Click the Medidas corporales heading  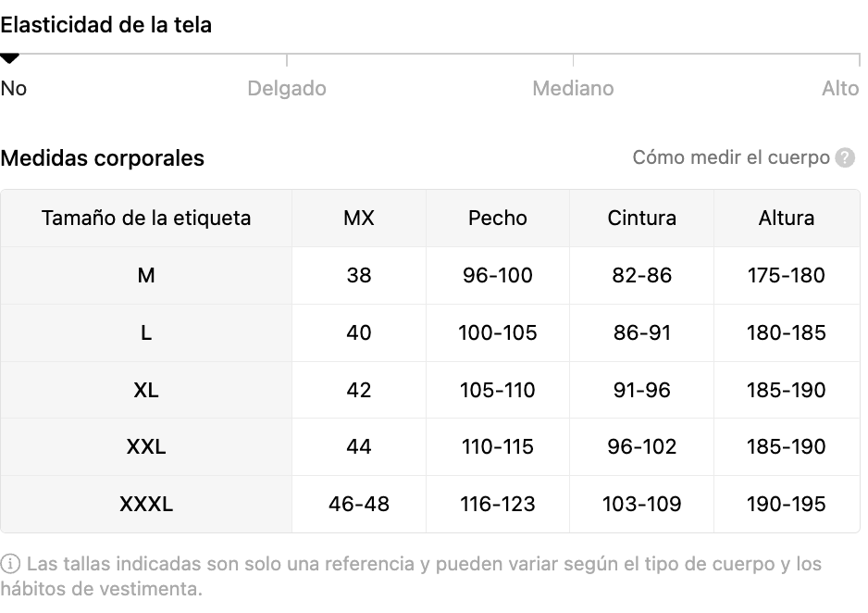(103, 158)
